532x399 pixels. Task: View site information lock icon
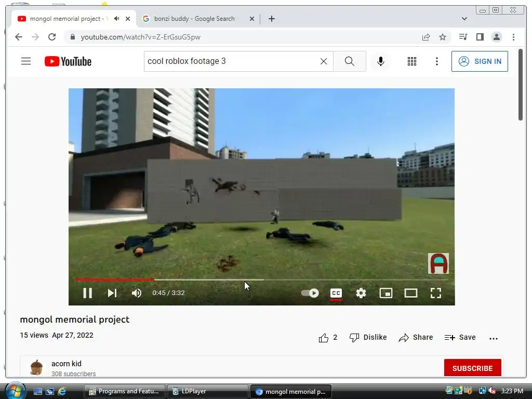coord(72,37)
